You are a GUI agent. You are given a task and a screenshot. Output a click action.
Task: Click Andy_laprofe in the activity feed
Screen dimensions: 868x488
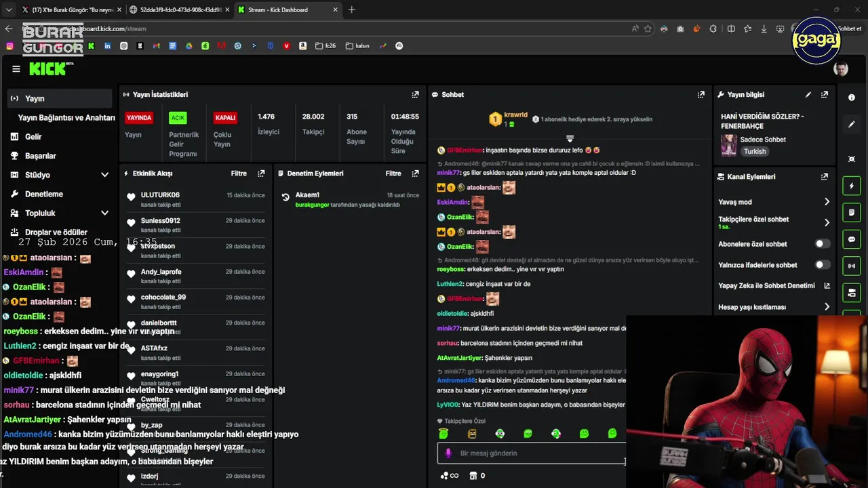(161, 272)
